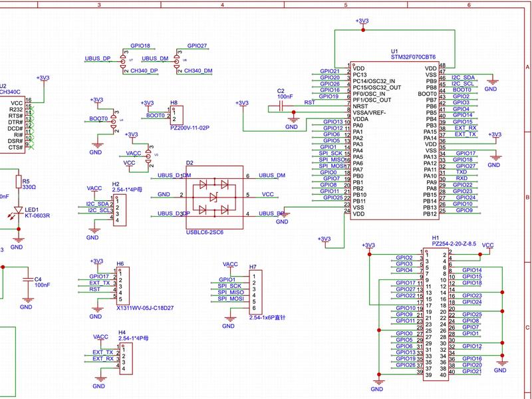The image size is (532, 399).
Task: Select the GND label at D2 pin 2
Action: tap(164, 194)
